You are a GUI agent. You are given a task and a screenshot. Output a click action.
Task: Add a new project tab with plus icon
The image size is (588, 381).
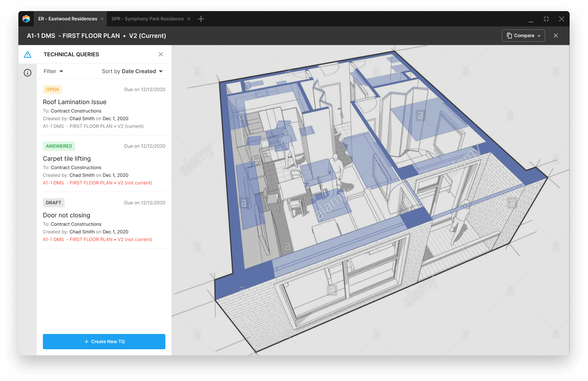(x=201, y=19)
